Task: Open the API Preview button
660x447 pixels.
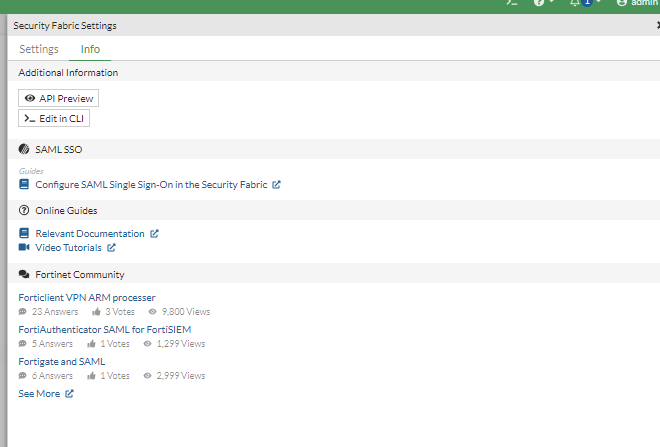Action: pyautogui.click(x=59, y=98)
